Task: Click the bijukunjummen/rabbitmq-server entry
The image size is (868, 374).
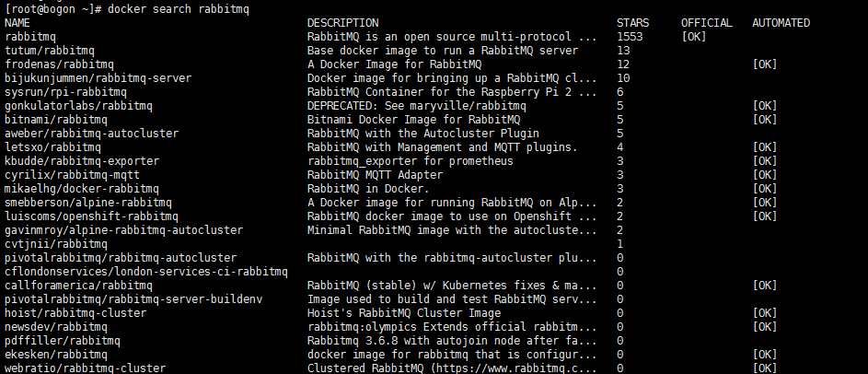Action: 98,77
